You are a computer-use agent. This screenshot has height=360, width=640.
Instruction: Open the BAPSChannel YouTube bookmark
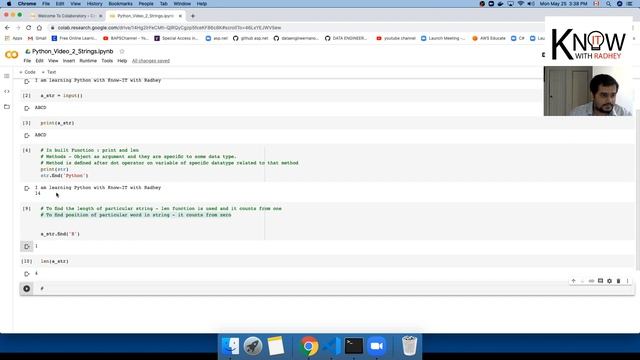click(x=126, y=38)
